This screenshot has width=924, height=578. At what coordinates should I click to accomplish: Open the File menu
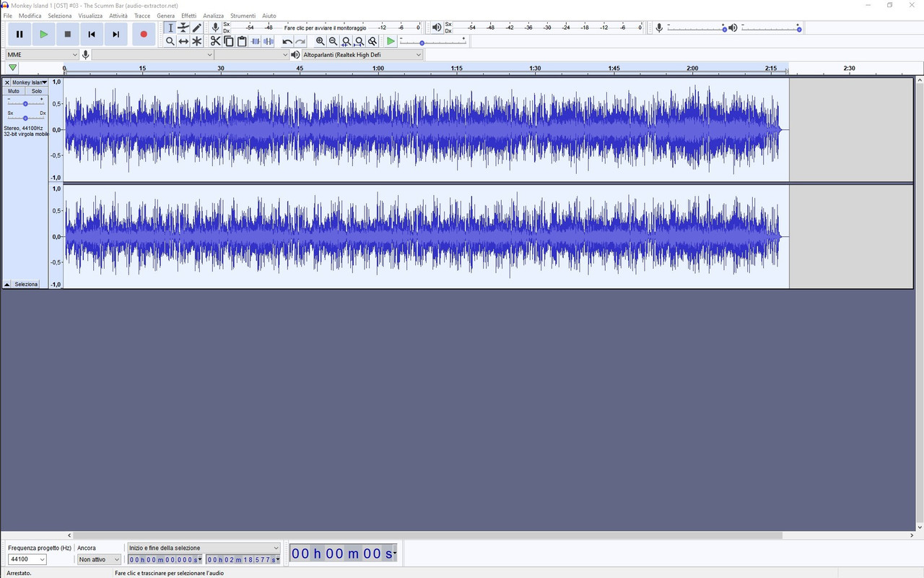(8, 15)
